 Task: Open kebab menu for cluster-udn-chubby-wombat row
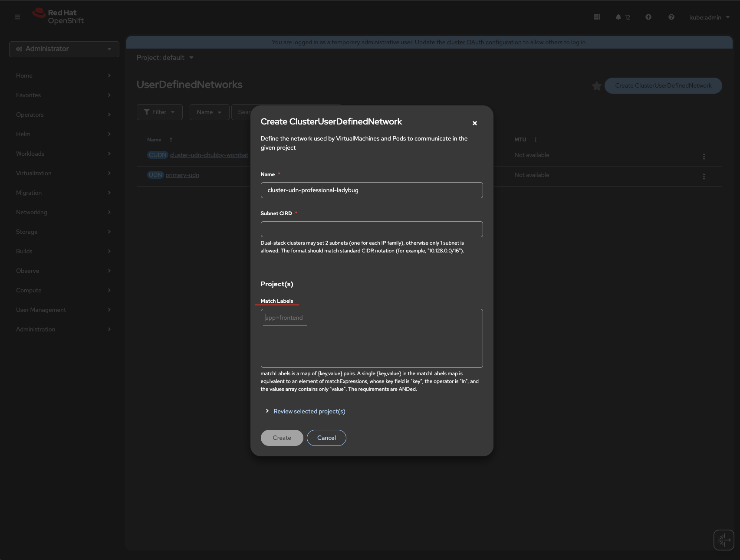[704, 157]
